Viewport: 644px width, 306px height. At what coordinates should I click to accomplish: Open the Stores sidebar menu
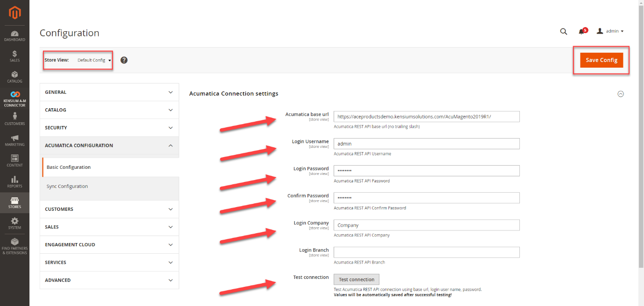pos(14,202)
